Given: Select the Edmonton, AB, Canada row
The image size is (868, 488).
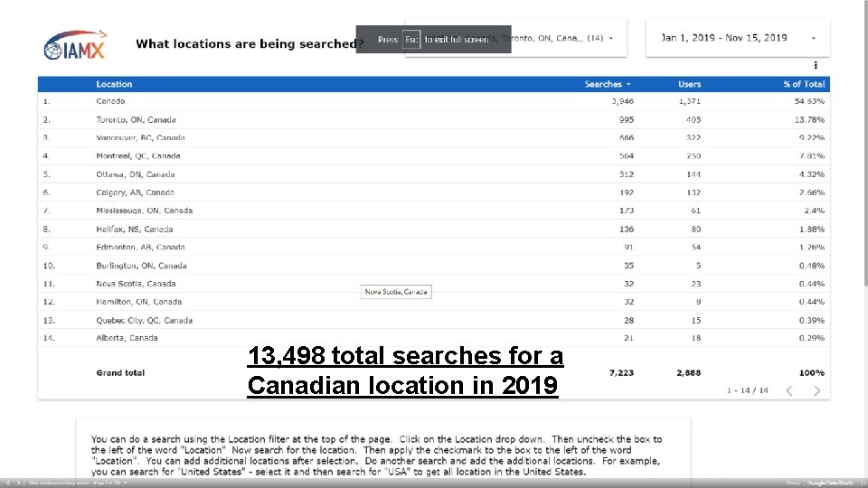Looking at the screenshot, I should [x=433, y=248].
